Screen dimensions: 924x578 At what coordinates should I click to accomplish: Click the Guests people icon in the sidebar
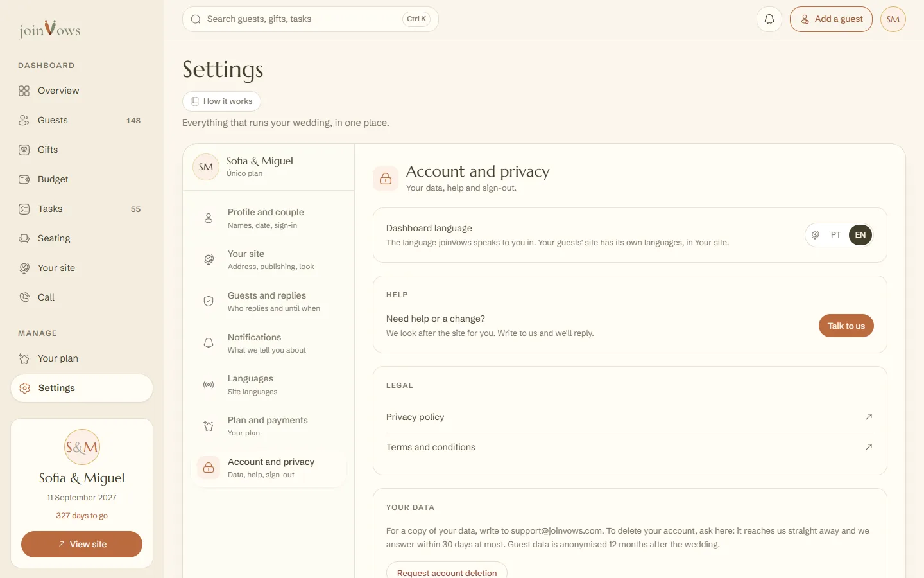click(x=24, y=121)
